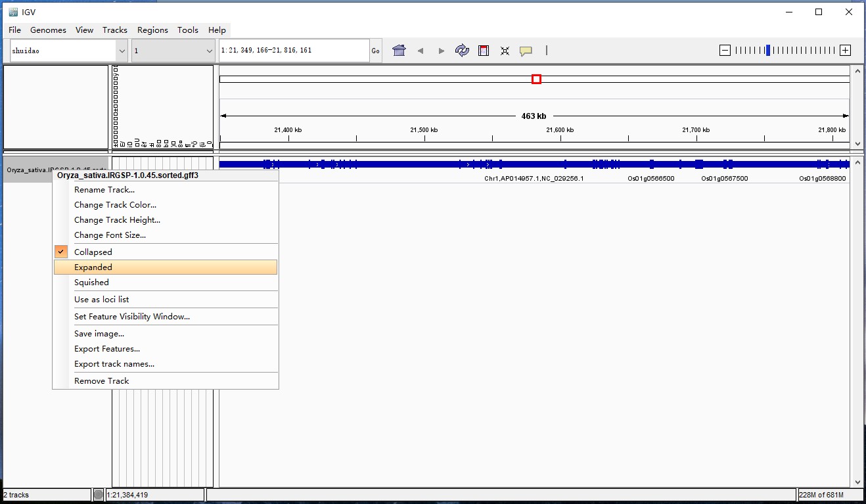The height and width of the screenshot is (504, 866).
Task: Click the zoom out minus icon
Action: (x=725, y=51)
